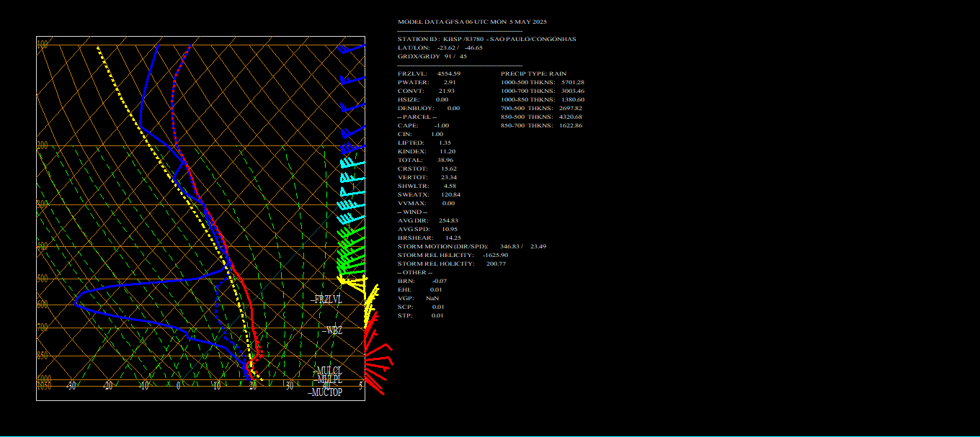Image resolution: width=980 pixels, height=437 pixels.
Task: Click the LIFTED value 1.35
Action: [x=445, y=143]
